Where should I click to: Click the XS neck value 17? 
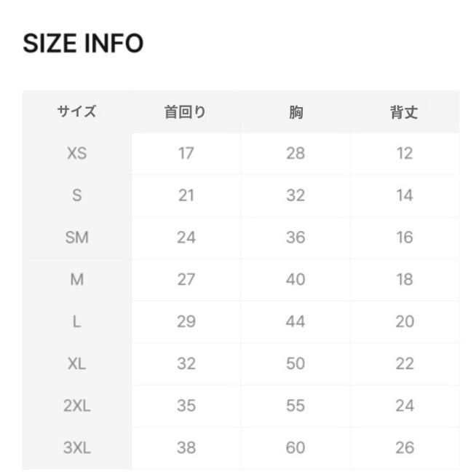pyautogui.click(x=186, y=154)
